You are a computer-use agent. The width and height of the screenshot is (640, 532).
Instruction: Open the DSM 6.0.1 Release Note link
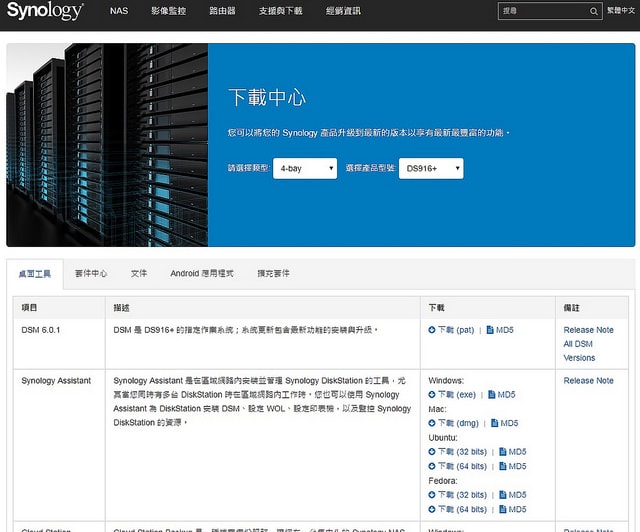588,329
